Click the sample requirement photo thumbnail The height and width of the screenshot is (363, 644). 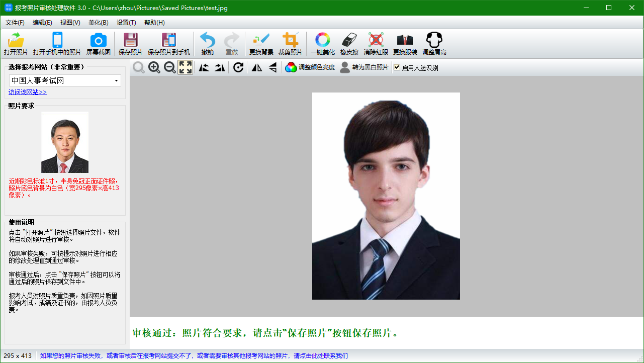point(65,142)
